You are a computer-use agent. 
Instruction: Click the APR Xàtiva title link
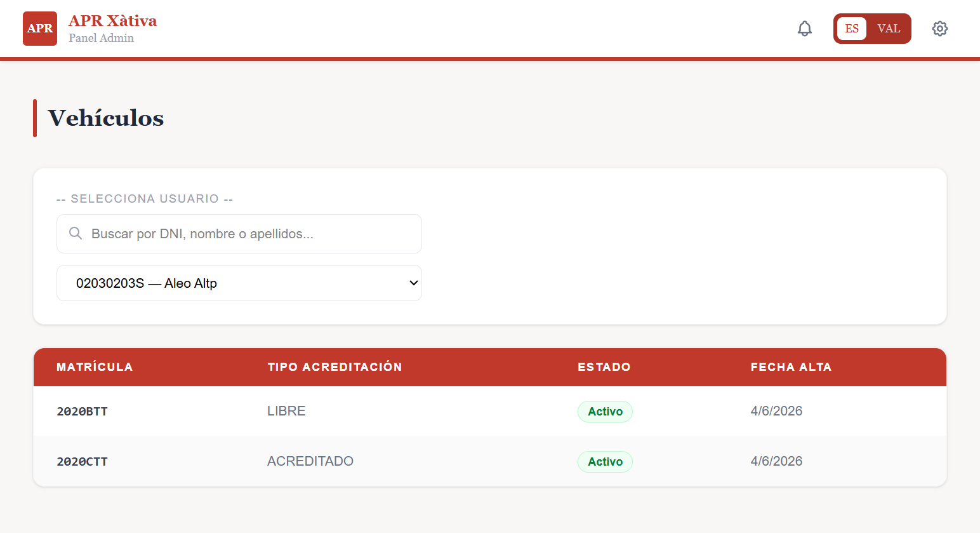coord(113,21)
